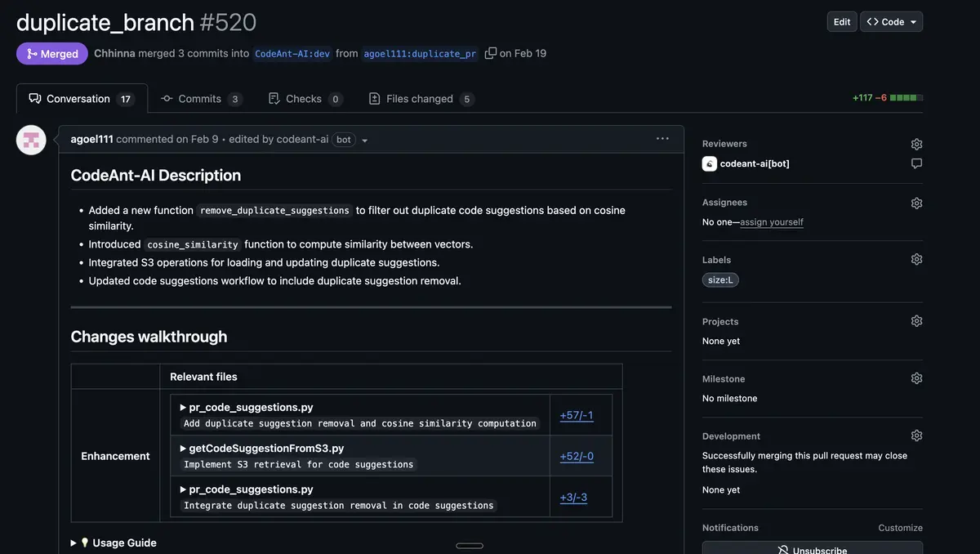Open the Reviewers settings gear
This screenshot has height=554, width=980.
915,143
